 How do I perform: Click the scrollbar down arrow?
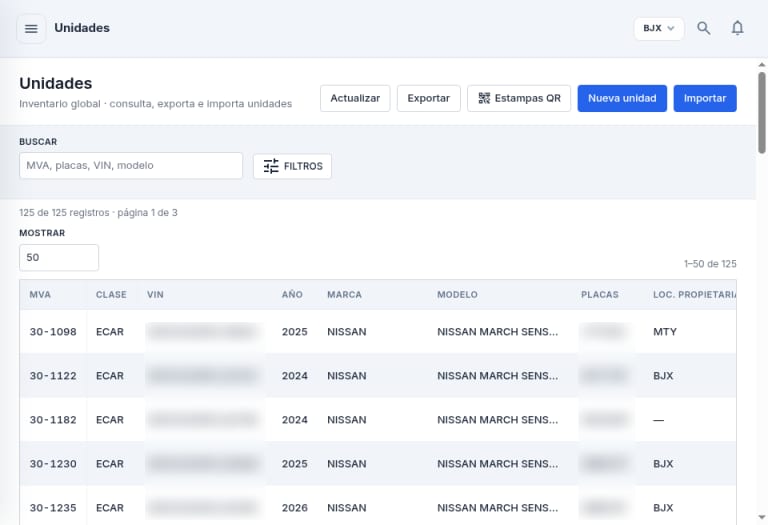pyautogui.click(x=762, y=517)
